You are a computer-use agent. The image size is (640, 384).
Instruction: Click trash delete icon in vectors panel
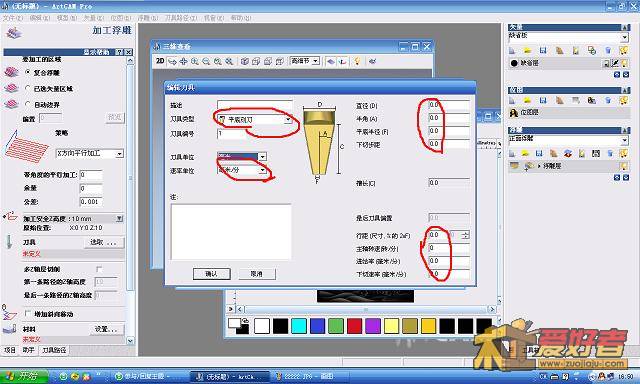pyautogui.click(x=608, y=51)
